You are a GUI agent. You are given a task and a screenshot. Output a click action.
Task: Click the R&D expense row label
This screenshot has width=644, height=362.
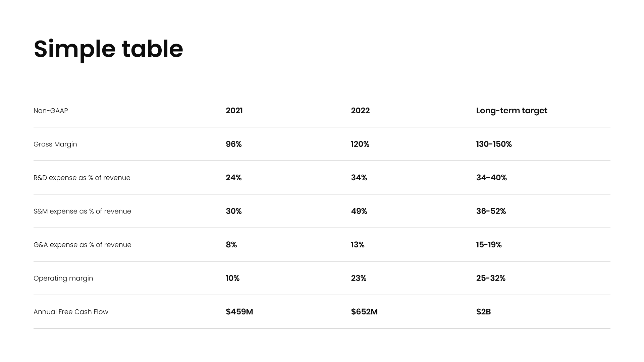82,178
